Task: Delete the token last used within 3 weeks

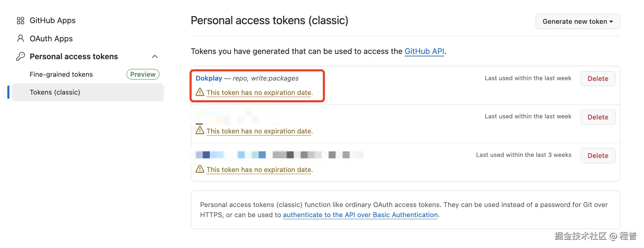Action: pyautogui.click(x=598, y=155)
